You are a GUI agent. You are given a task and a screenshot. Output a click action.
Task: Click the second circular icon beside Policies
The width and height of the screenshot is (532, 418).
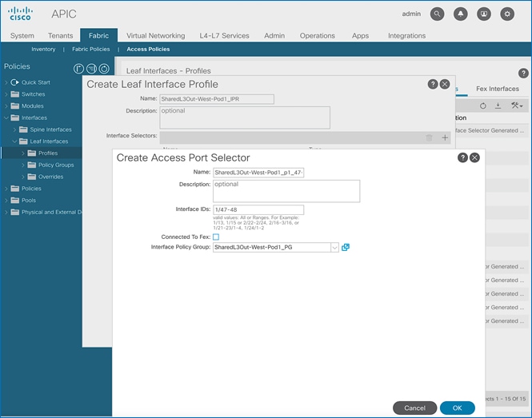tap(92, 69)
